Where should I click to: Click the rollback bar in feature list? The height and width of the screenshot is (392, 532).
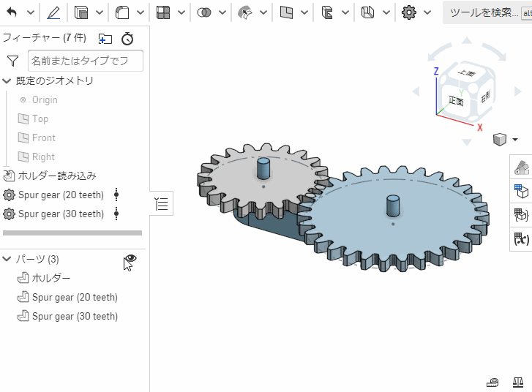coord(72,233)
